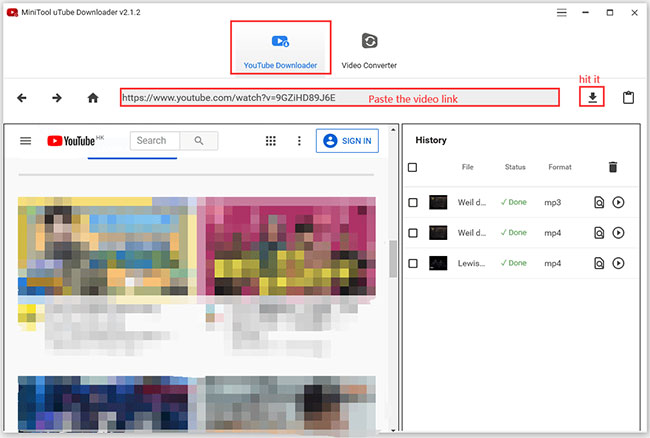Tick the checkbox for the Weil d... mp4 row
Screen dimensions: 650x438
(413, 233)
